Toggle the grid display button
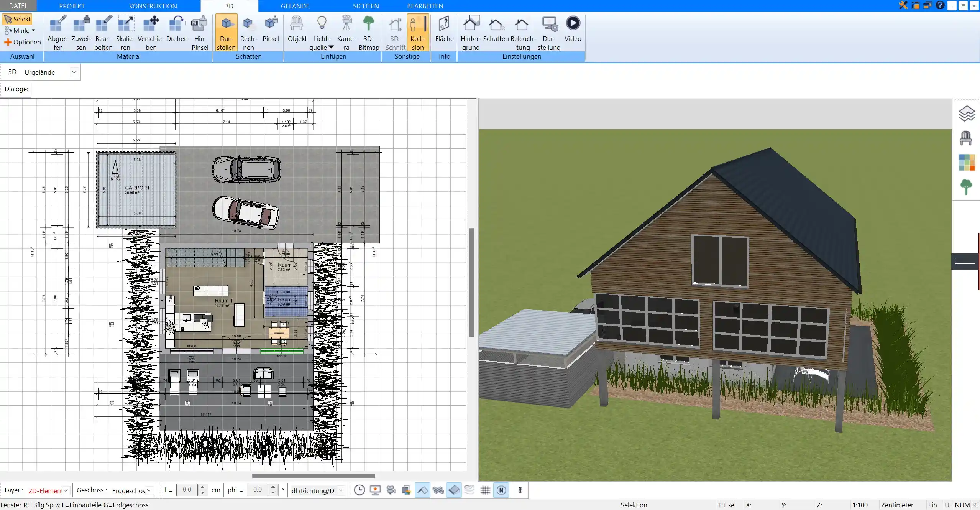This screenshot has width=980, height=510. tap(485, 490)
